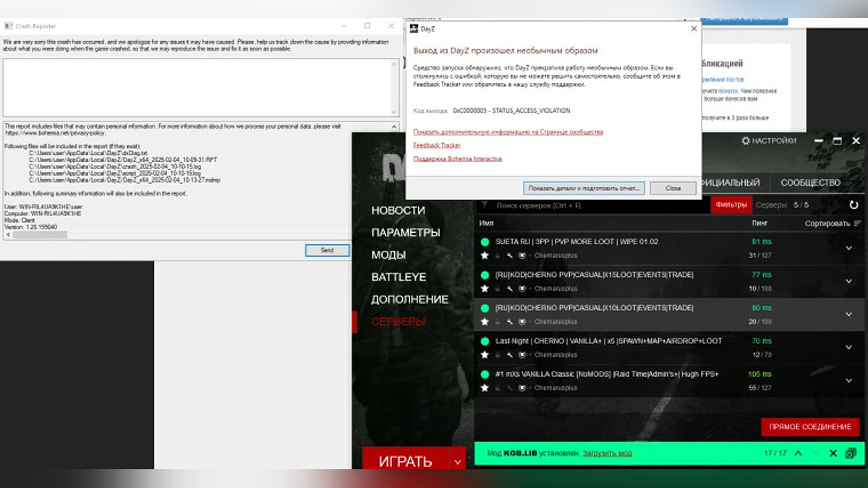The image size is (868, 488).
Task: Expand the SUETA RU server details
Action: 849,248
